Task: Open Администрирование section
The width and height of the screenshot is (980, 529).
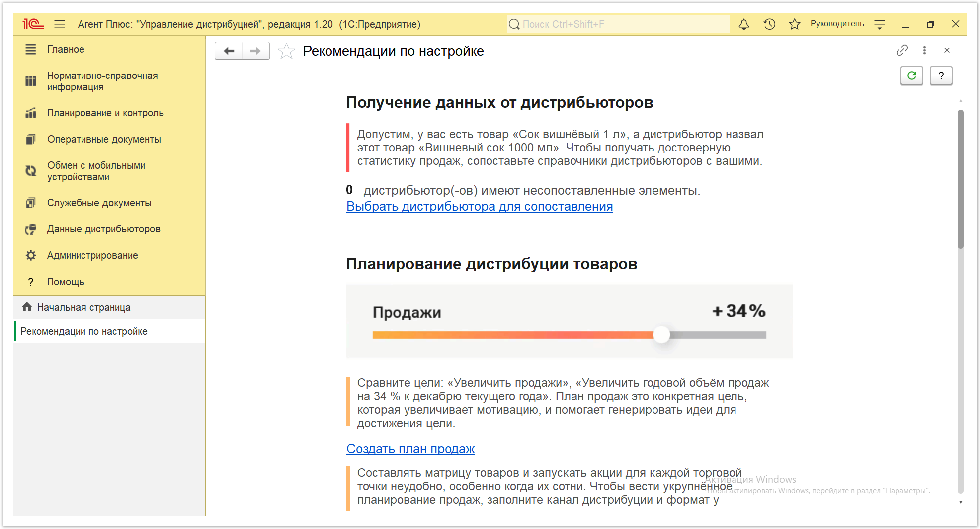Action: tap(92, 255)
